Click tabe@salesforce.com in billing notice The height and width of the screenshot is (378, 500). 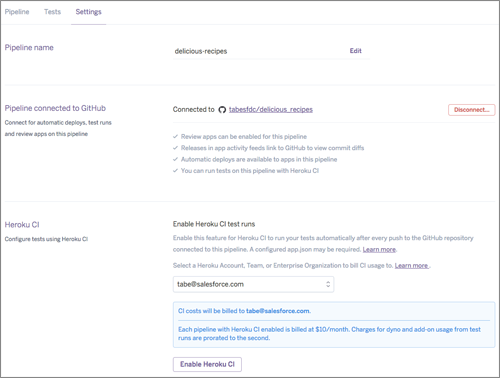point(278,311)
